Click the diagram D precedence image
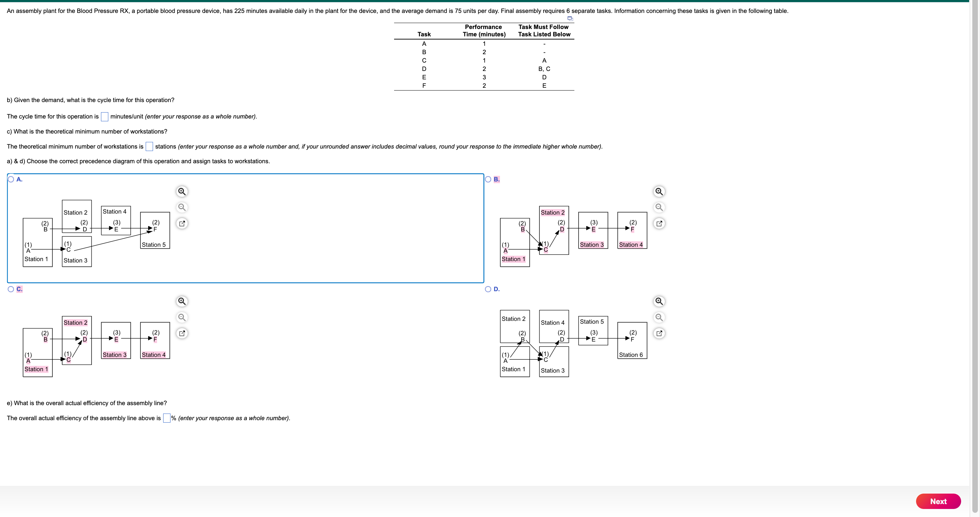The height and width of the screenshot is (517, 980). point(573,343)
